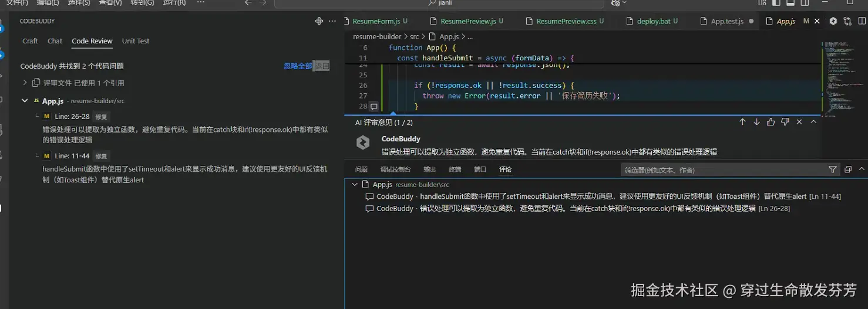The height and width of the screenshot is (309, 868).
Task: Go to next AI review comment
Action: click(756, 122)
